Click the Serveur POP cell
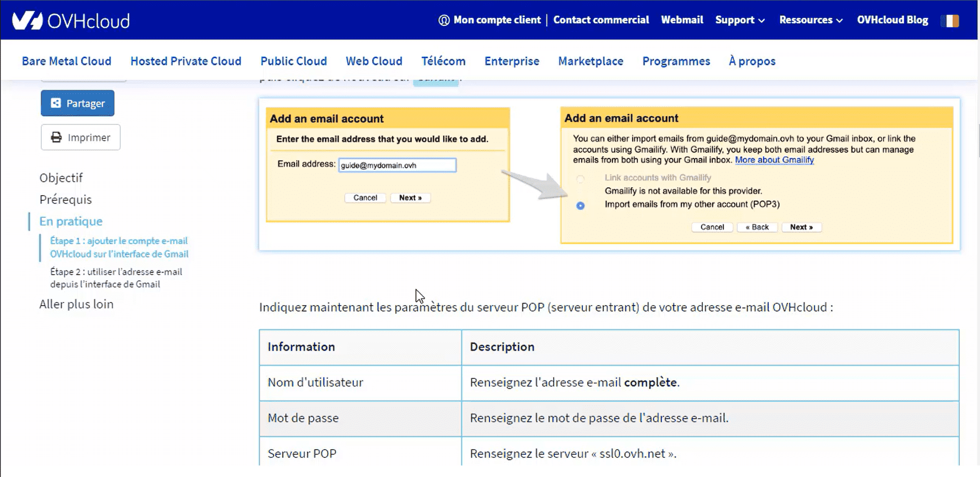 tap(360, 452)
